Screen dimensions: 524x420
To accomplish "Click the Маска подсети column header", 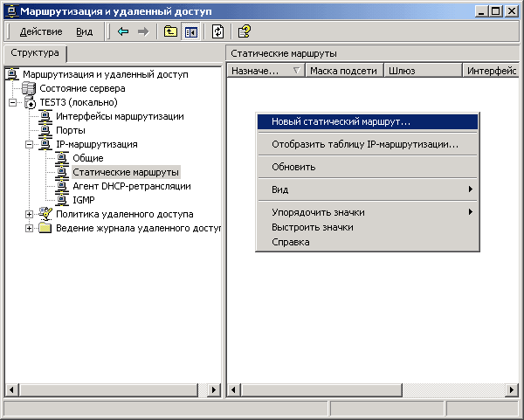I will [343, 72].
